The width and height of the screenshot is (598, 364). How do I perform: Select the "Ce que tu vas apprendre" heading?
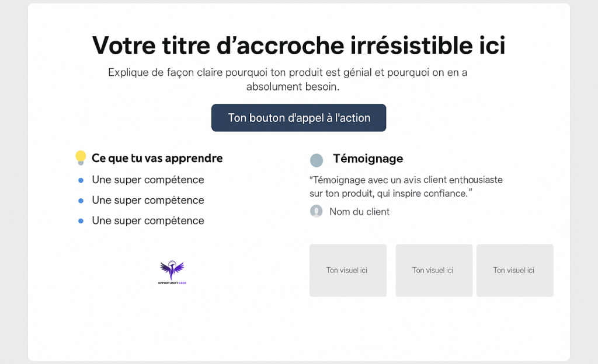point(157,158)
